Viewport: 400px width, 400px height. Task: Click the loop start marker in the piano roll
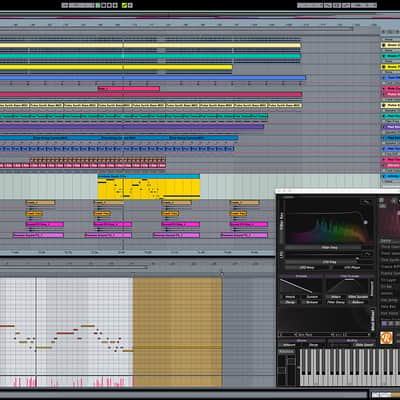pyautogui.click(x=133, y=274)
